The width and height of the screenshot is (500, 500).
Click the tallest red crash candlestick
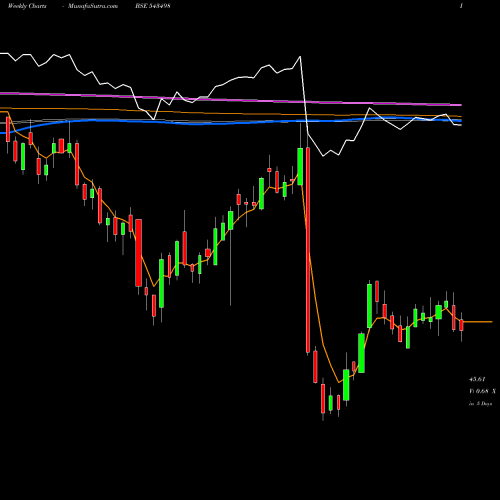[x=308, y=250]
